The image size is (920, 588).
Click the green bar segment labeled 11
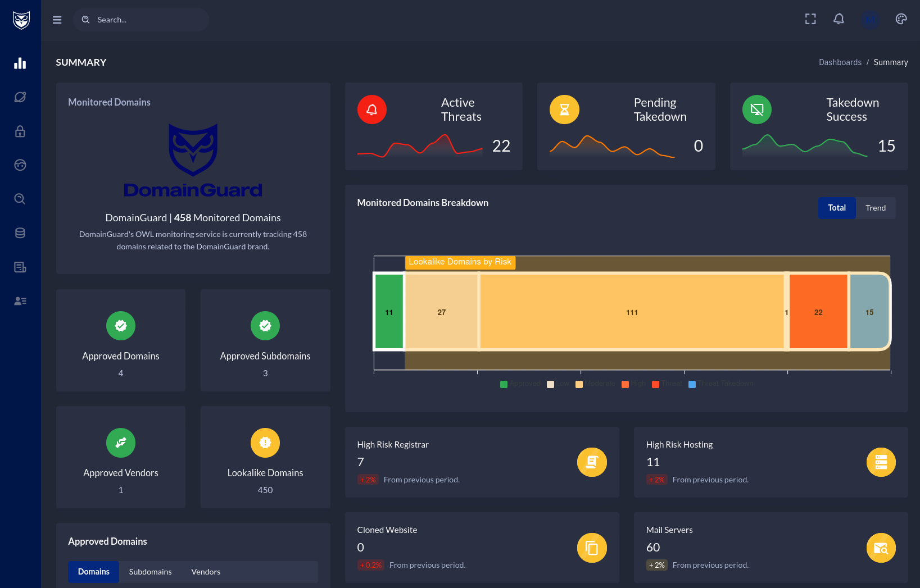(389, 312)
